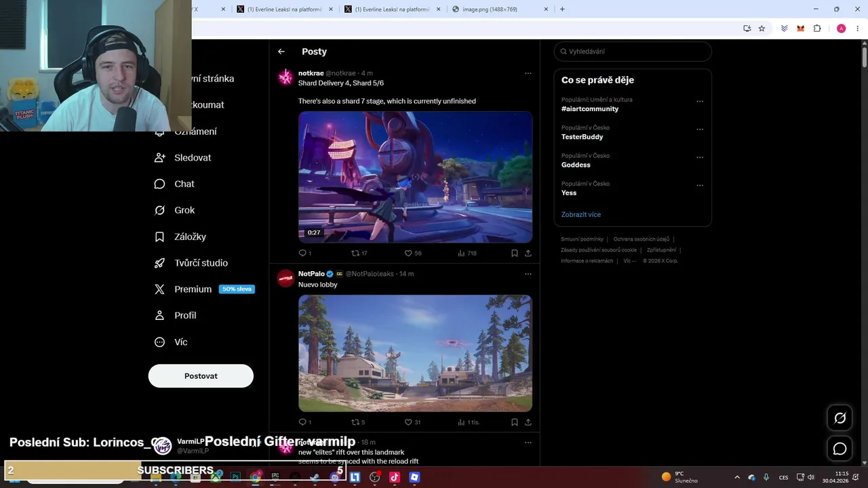The image size is (868, 488).
Task: Click the notkrae profile avatar
Action: click(x=285, y=77)
